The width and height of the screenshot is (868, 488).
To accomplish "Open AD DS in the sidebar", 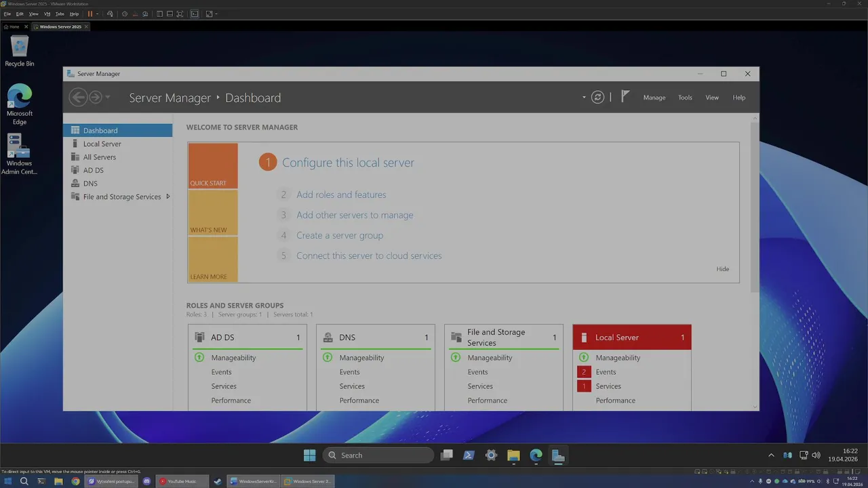I will [118, 170].
